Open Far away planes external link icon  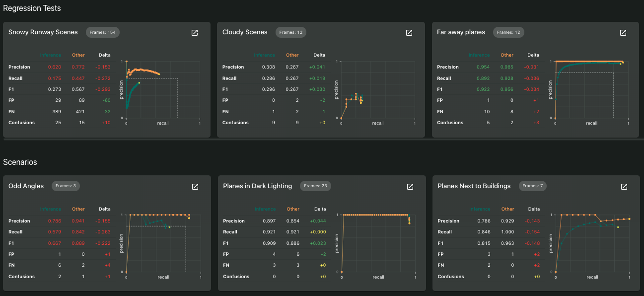623,33
